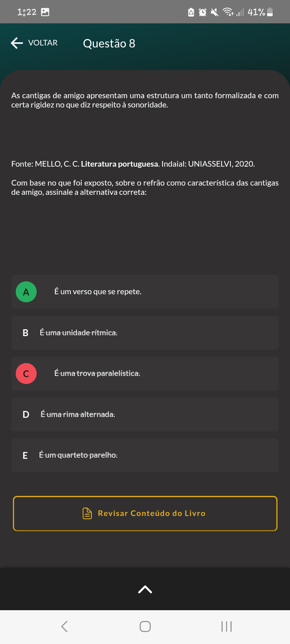Open Revisar Conteúdo do Livro

point(151,513)
